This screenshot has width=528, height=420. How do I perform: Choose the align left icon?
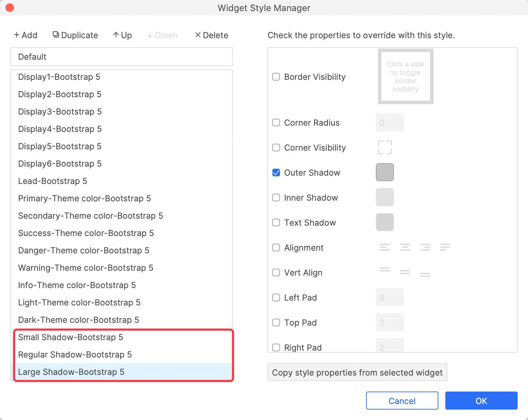385,247
